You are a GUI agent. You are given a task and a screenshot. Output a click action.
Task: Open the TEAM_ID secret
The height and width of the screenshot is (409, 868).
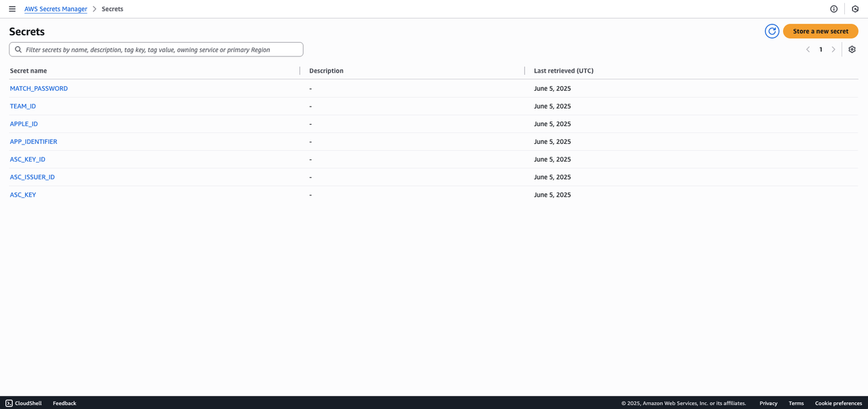[23, 106]
